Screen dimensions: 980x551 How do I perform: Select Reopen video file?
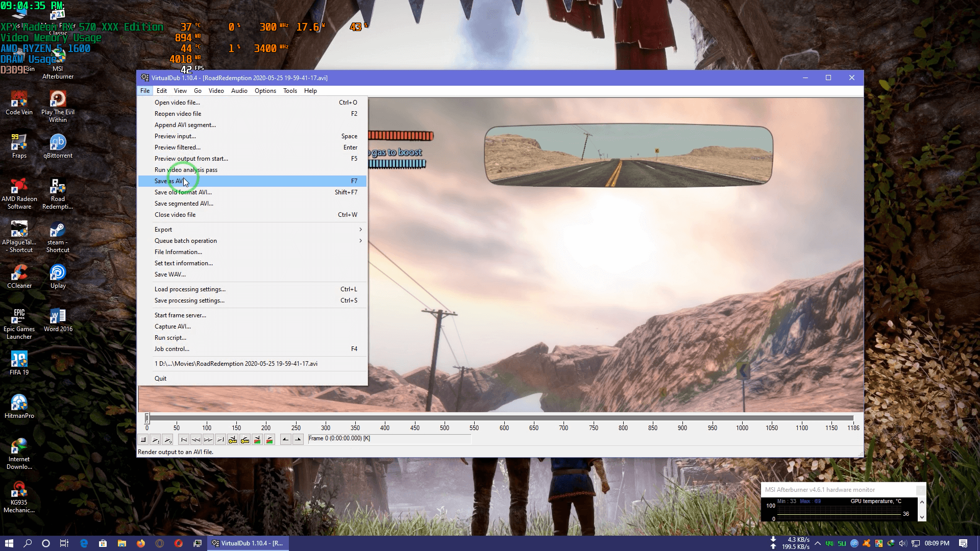point(252,114)
